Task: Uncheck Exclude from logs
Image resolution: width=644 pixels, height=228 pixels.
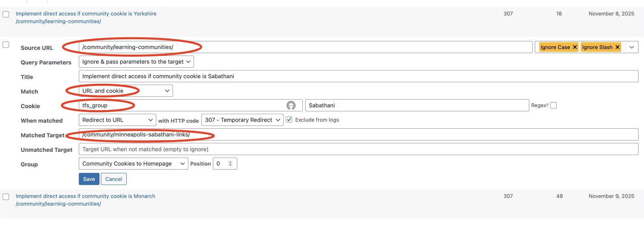Action: tap(289, 120)
